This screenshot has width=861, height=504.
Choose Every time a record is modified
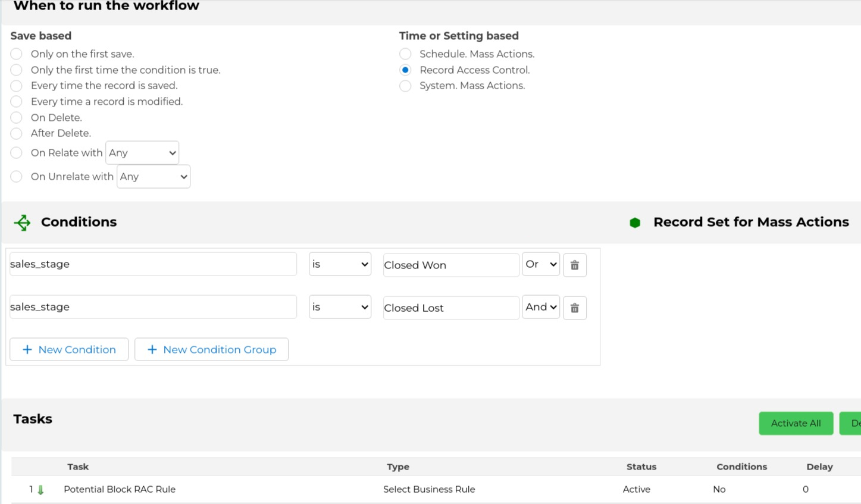point(16,102)
